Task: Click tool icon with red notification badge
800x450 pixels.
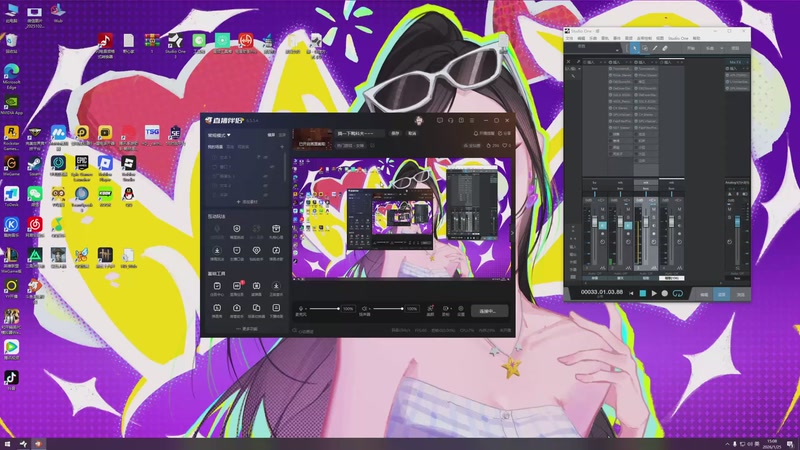Action: (x=237, y=286)
